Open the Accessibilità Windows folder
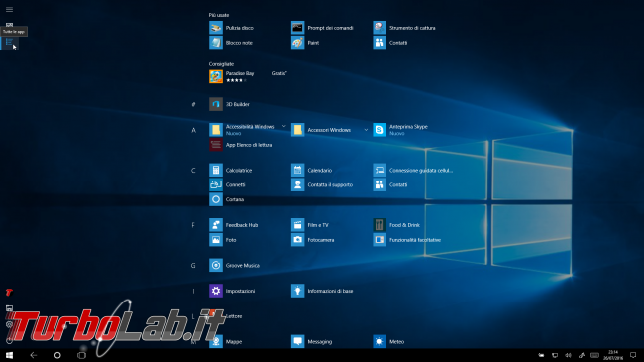The width and height of the screenshot is (644, 362). point(242,130)
